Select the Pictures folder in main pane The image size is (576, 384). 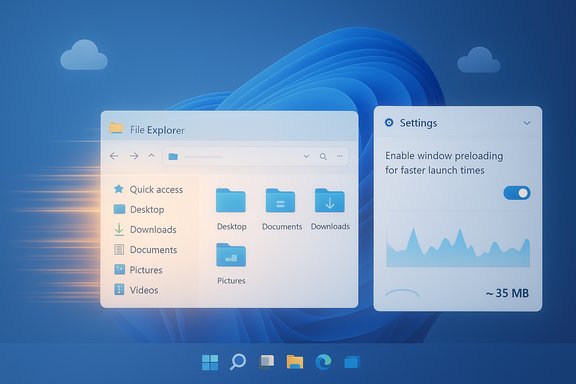coord(231,264)
